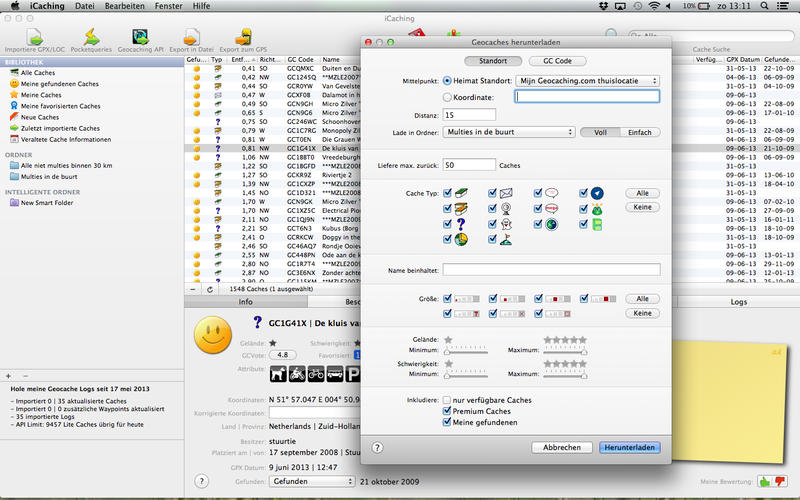Open the Logs tab in main window
Viewport: 800px width, 500px height.
click(738, 302)
